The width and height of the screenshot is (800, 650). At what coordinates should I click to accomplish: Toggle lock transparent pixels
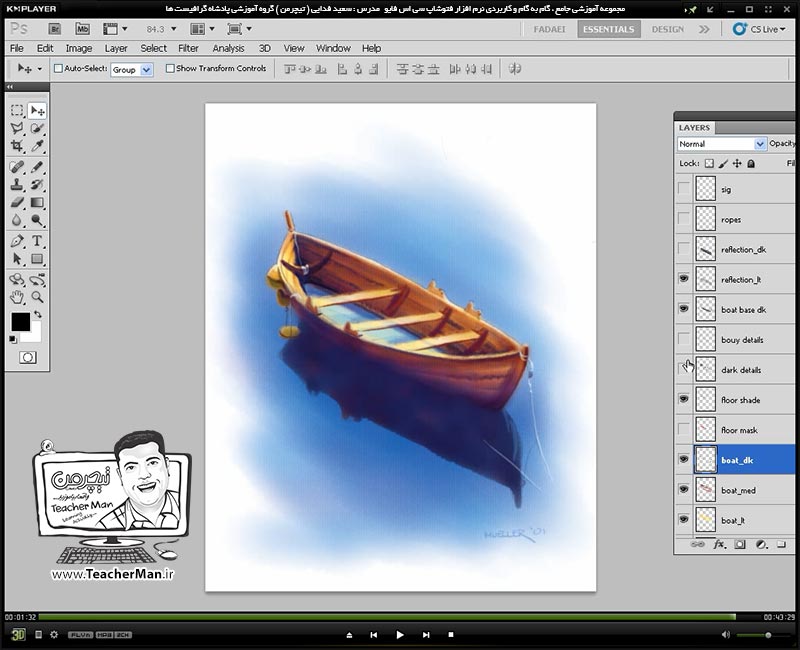click(709, 164)
